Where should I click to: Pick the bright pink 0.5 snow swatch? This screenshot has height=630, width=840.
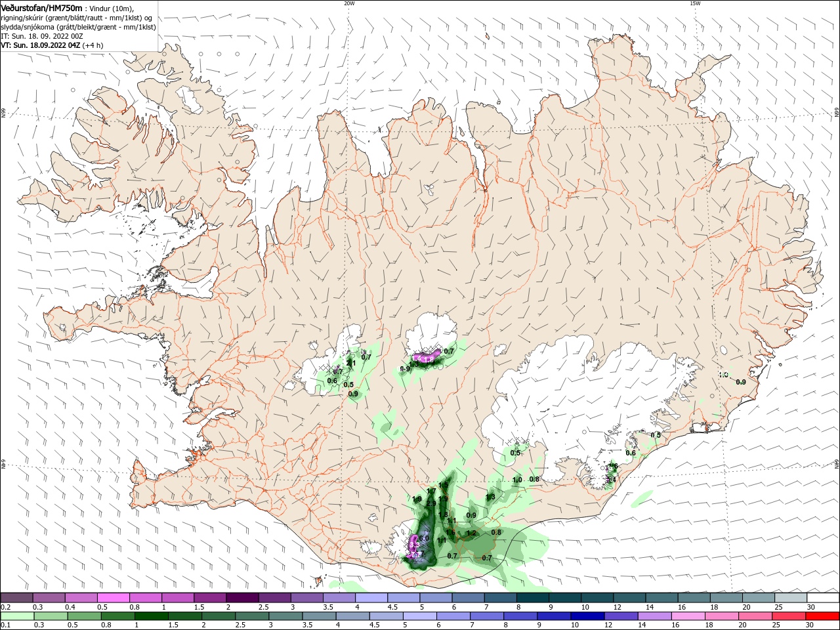[x=113, y=598]
